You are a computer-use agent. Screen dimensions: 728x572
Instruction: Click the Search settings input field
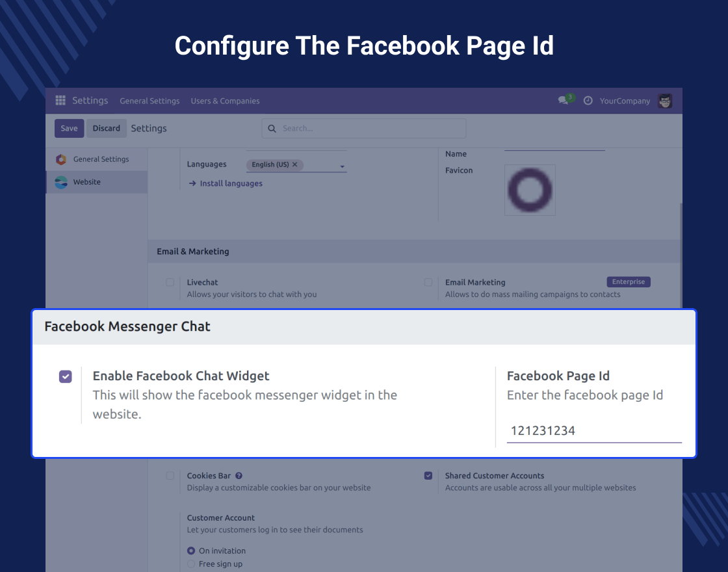[x=364, y=129]
